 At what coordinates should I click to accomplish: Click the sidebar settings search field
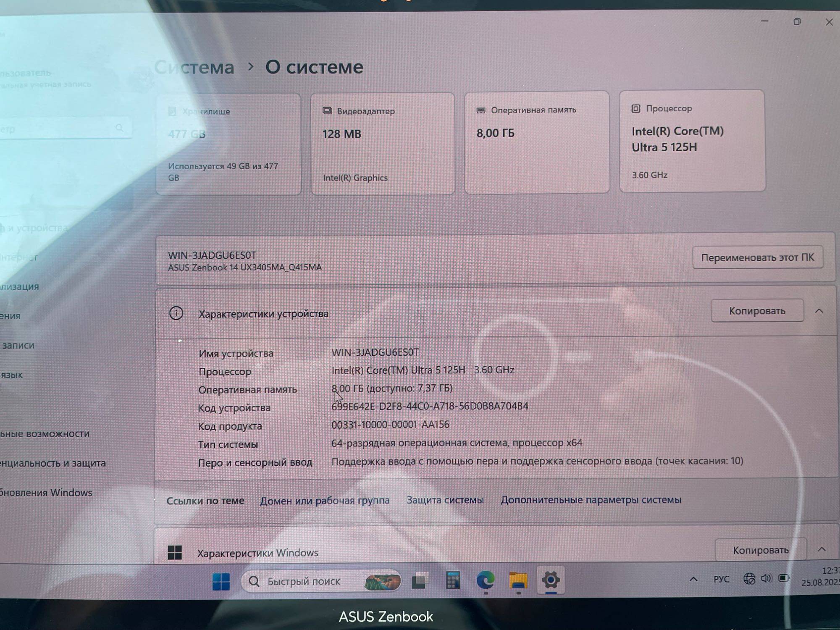(65, 129)
